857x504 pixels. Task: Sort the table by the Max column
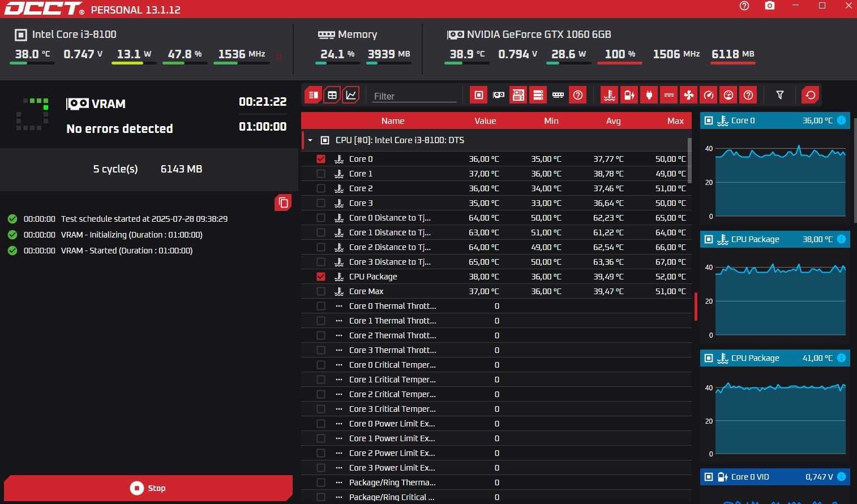pos(675,120)
